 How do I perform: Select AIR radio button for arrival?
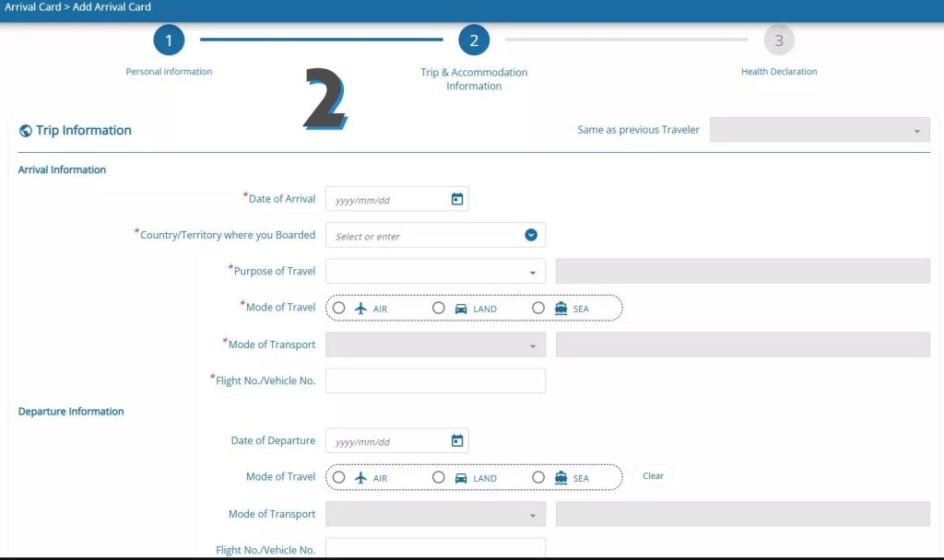tap(339, 309)
